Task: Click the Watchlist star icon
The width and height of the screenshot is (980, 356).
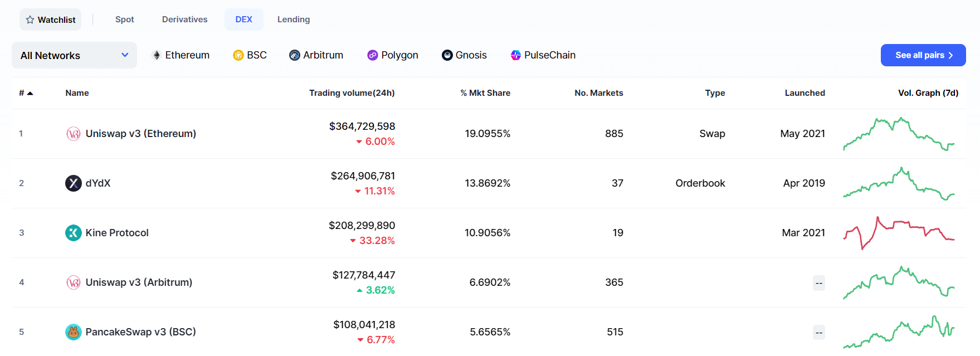Action: pyautogui.click(x=30, y=20)
